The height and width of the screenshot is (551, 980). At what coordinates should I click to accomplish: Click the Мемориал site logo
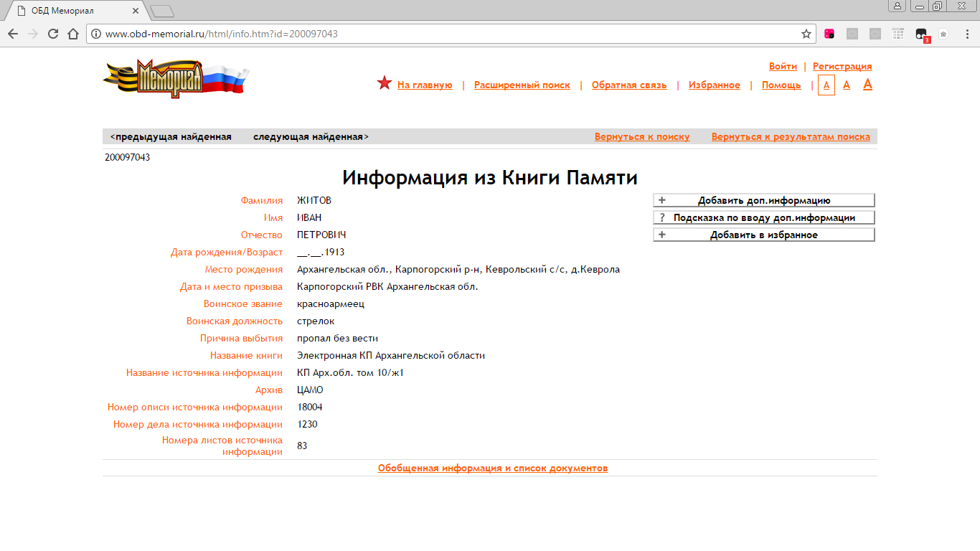click(x=176, y=79)
